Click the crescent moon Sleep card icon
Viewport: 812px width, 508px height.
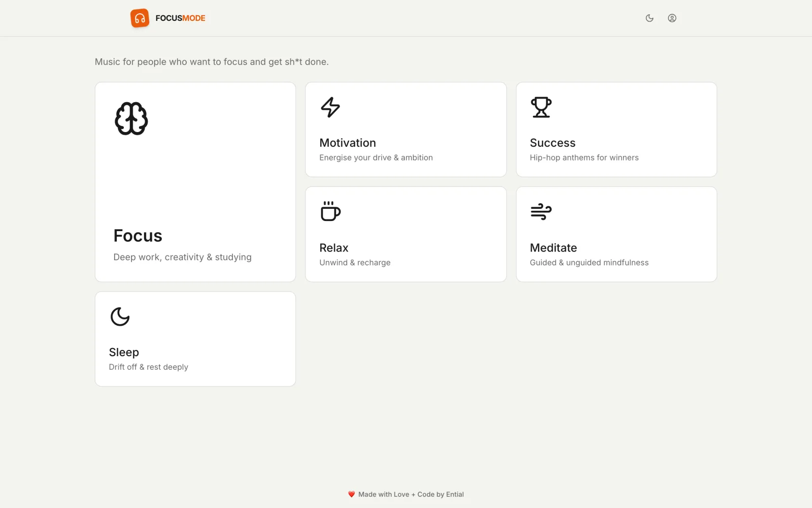point(120,316)
